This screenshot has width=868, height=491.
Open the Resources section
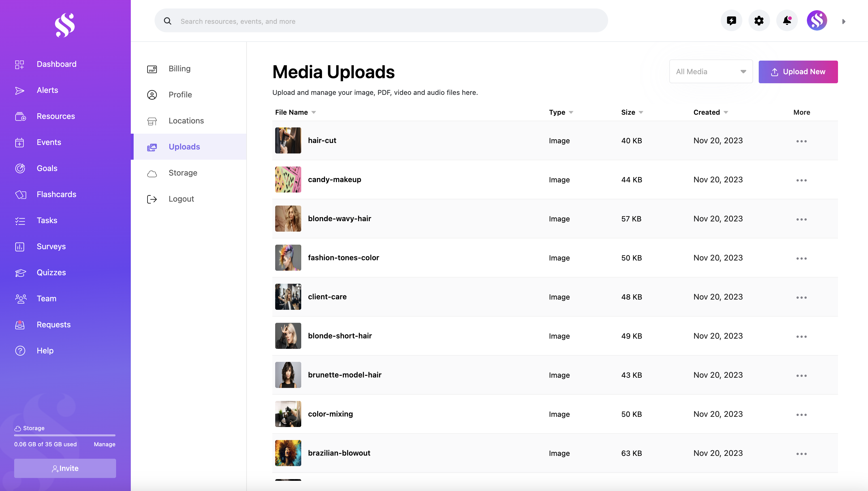[x=55, y=116]
